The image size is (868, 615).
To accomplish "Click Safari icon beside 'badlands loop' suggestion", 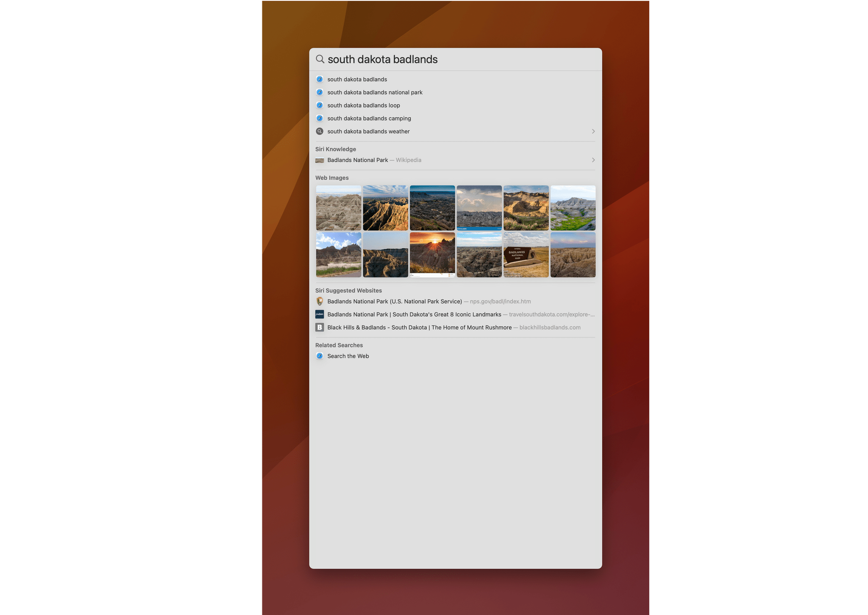I will tap(320, 105).
